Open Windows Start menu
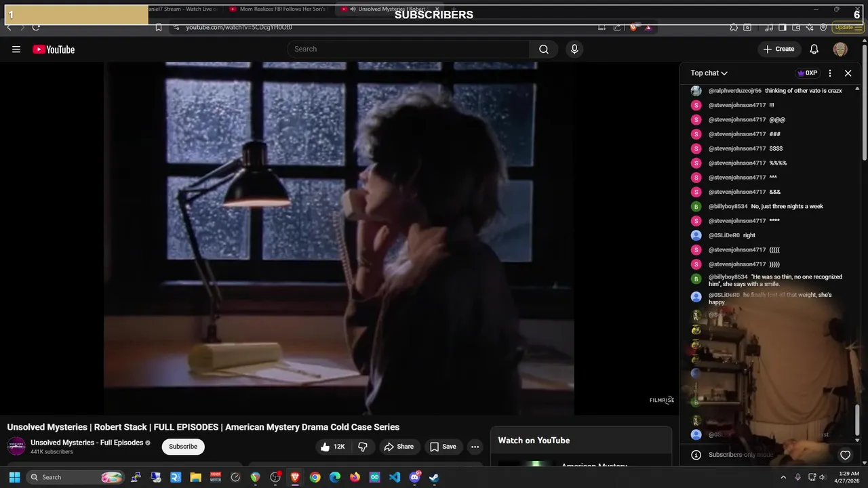The height and width of the screenshot is (488, 868). [14, 477]
